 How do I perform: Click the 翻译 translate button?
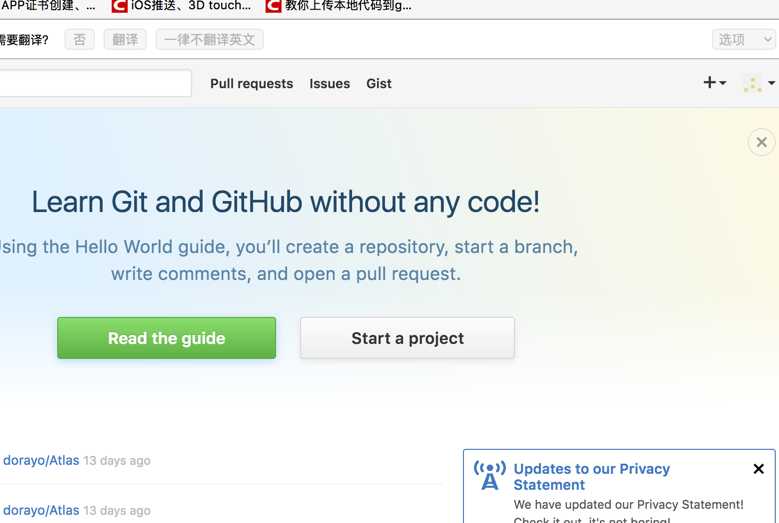125,39
